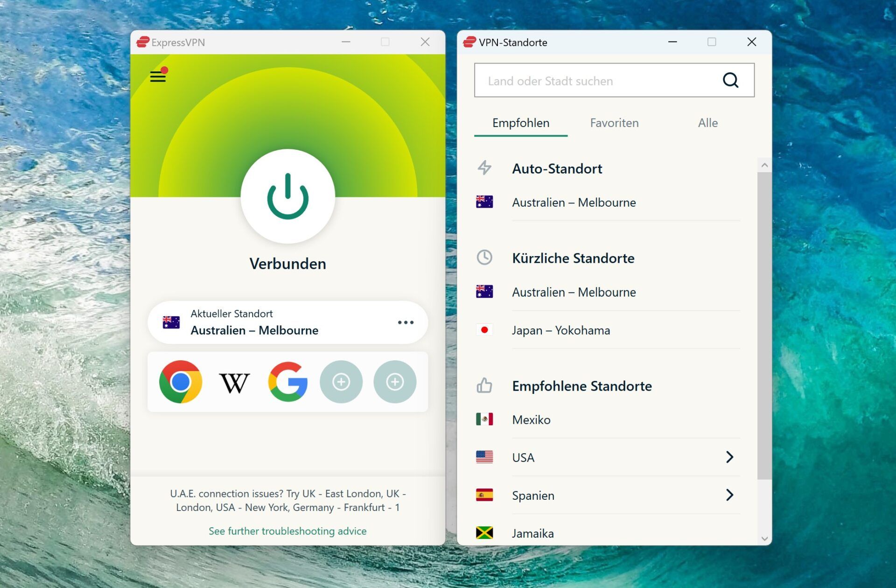Screen dimensions: 896x588
Task: Select the Spanien location row
Action: tap(608, 495)
